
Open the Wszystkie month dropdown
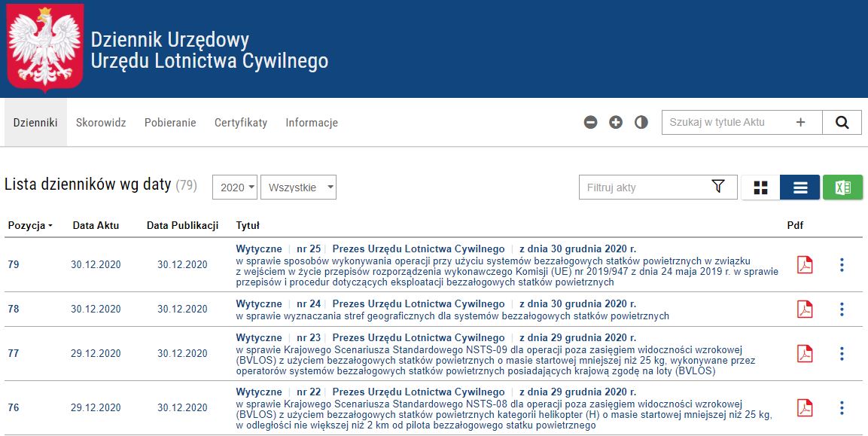tap(298, 188)
